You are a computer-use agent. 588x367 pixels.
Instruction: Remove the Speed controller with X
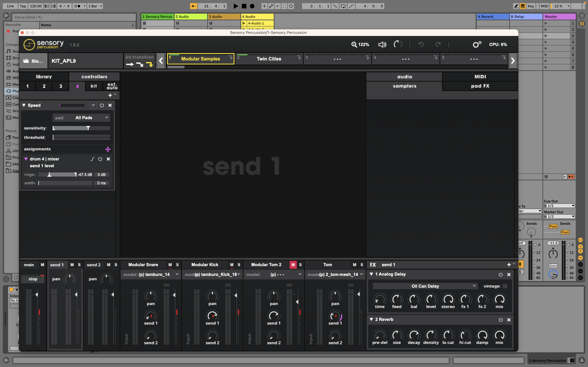(110, 105)
